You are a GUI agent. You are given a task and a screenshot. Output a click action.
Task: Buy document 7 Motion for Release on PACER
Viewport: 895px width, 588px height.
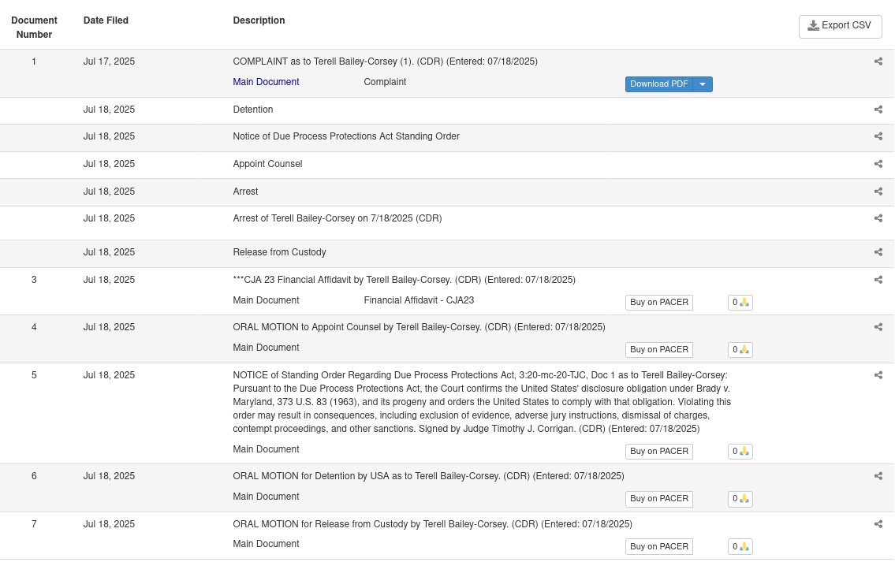point(658,546)
